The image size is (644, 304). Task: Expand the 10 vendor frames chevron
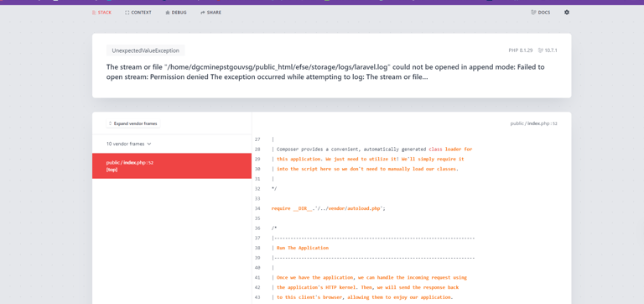149,144
